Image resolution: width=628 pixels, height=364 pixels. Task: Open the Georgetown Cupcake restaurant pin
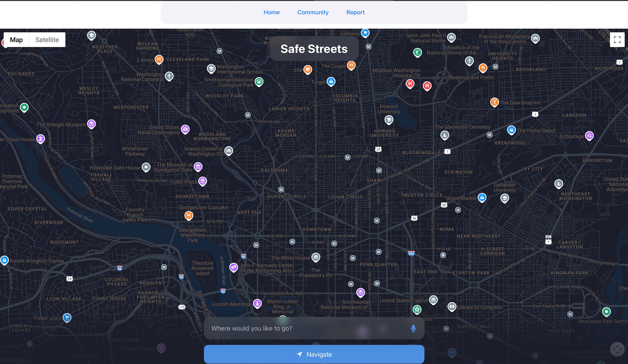(189, 215)
